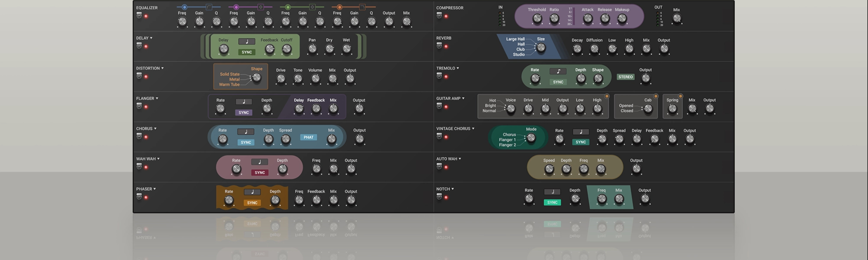
Task: Click the Threshold knob in Compressor
Action: pyautogui.click(x=537, y=18)
